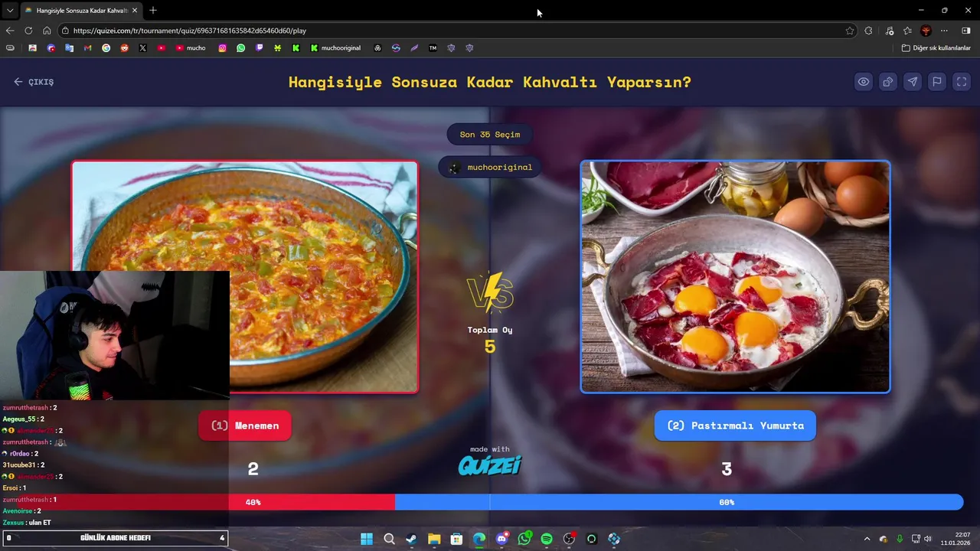The height and width of the screenshot is (551, 980).
Task: Open the WhatsApp bookmark
Action: click(240, 47)
